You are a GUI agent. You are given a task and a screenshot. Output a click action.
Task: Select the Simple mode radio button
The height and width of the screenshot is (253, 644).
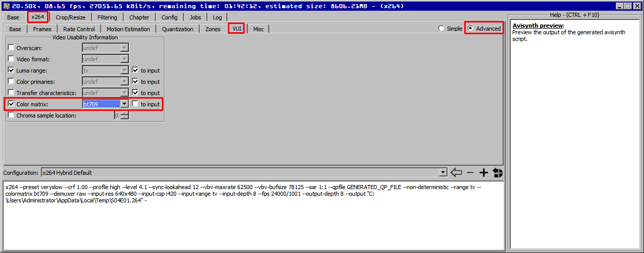coord(441,29)
